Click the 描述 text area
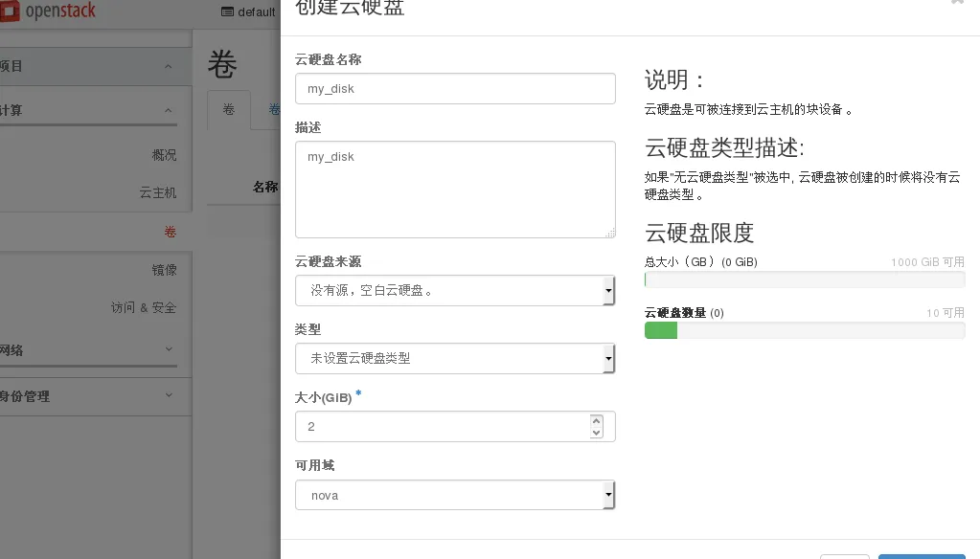Image resolution: width=980 pixels, height=559 pixels. coord(455,190)
